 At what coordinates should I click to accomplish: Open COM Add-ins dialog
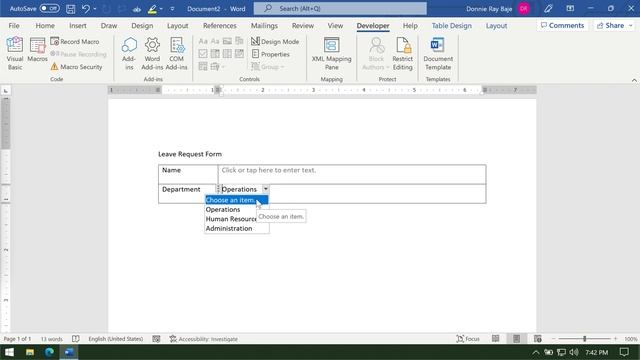pos(177,53)
